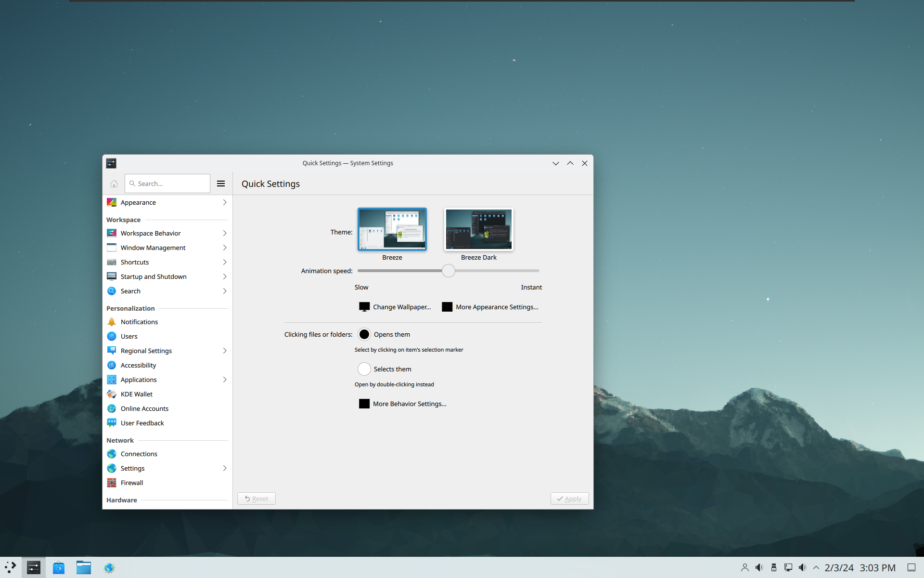The image size is (924, 578).
Task: Click the Animation speed slider handle
Action: coord(448,271)
